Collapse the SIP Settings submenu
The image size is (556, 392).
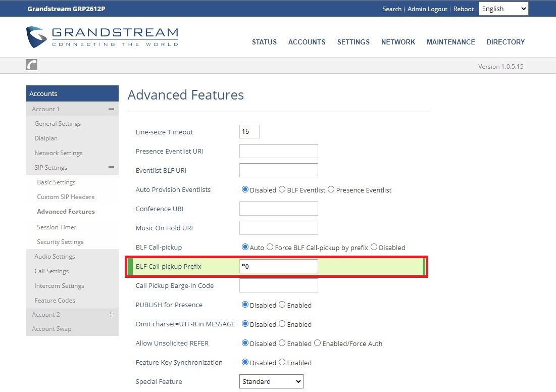tap(111, 168)
